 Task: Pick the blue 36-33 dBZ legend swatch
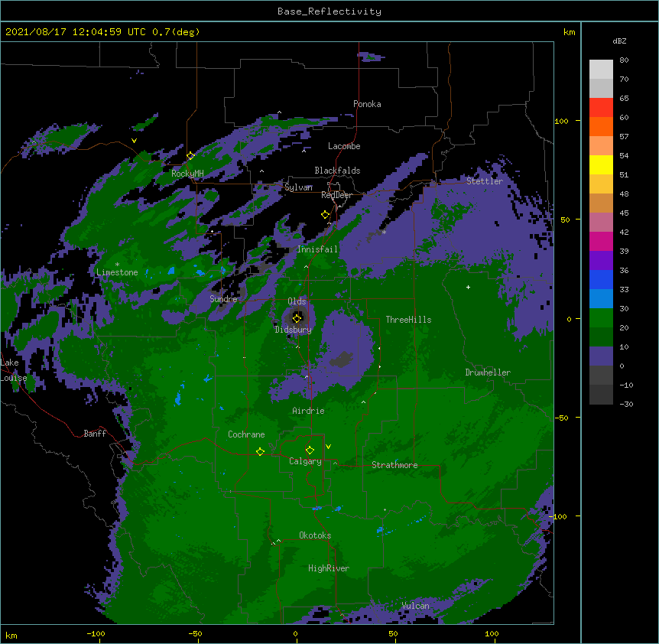pos(601,279)
